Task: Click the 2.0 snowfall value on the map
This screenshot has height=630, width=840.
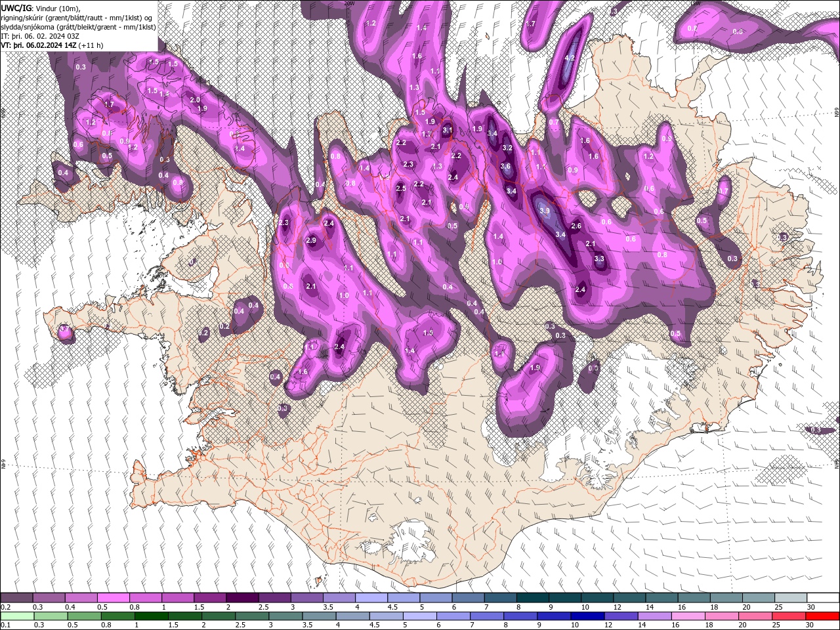Action: point(194,100)
